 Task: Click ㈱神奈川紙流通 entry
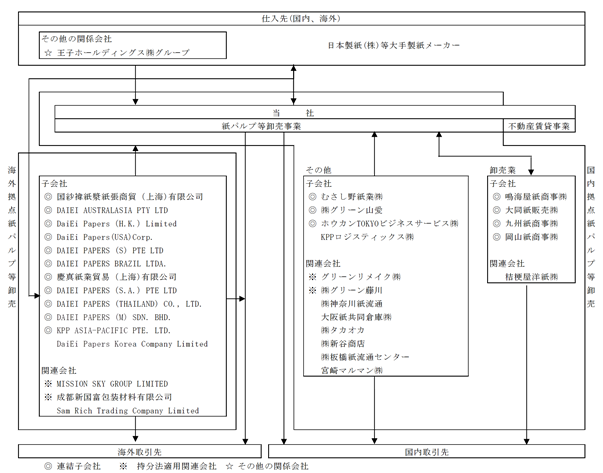pyautogui.click(x=351, y=304)
